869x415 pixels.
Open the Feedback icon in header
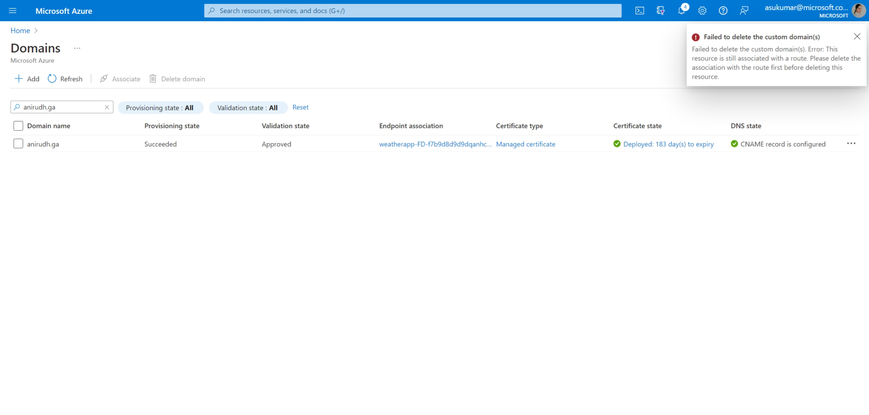(744, 11)
